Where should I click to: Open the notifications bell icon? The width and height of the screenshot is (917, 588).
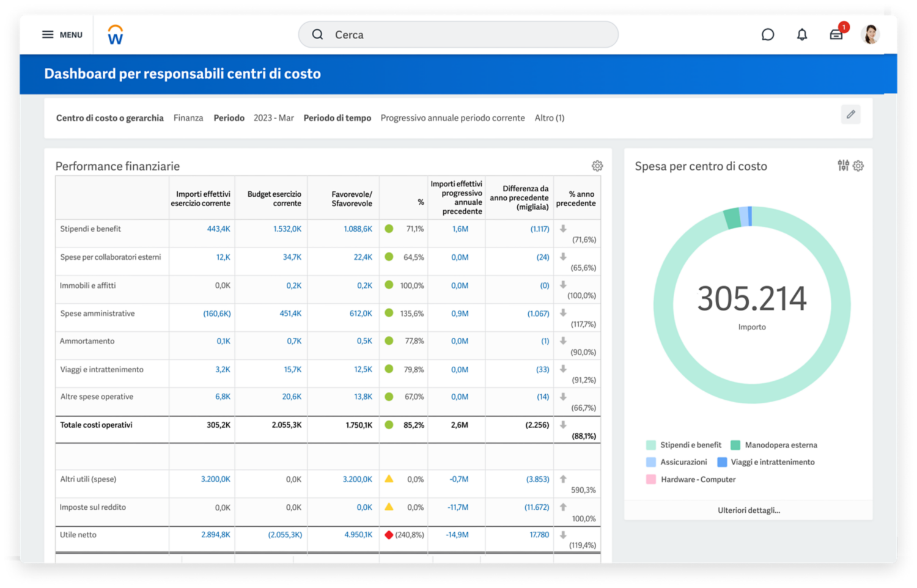pos(802,35)
